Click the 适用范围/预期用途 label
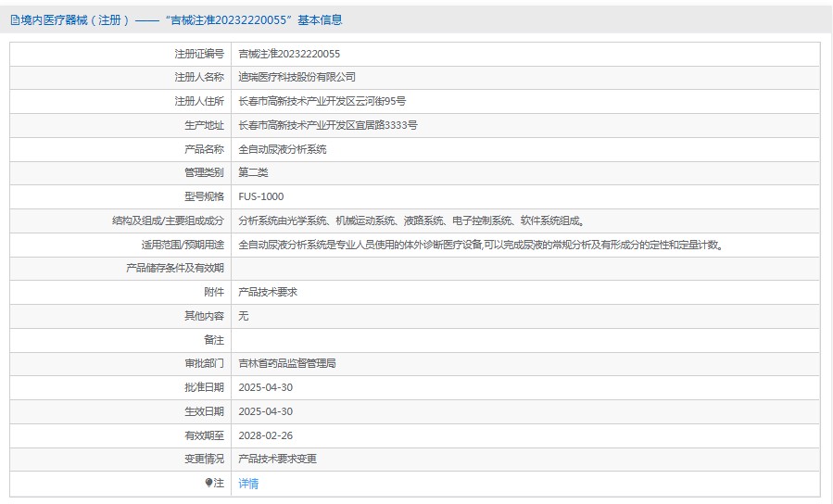The height and width of the screenshot is (504, 833). coord(183,245)
